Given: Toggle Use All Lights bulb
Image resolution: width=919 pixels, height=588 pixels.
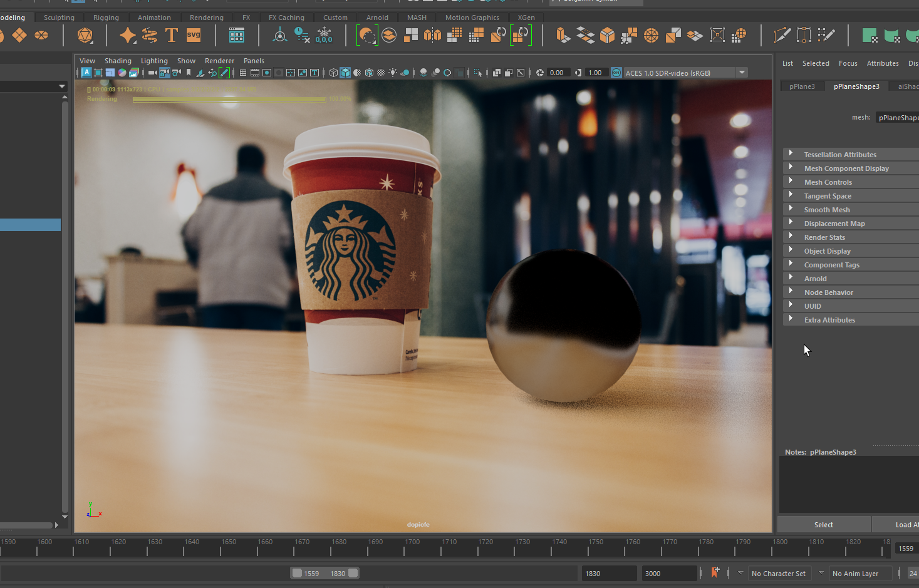Looking at the screenshot, I should click(393, 73).
